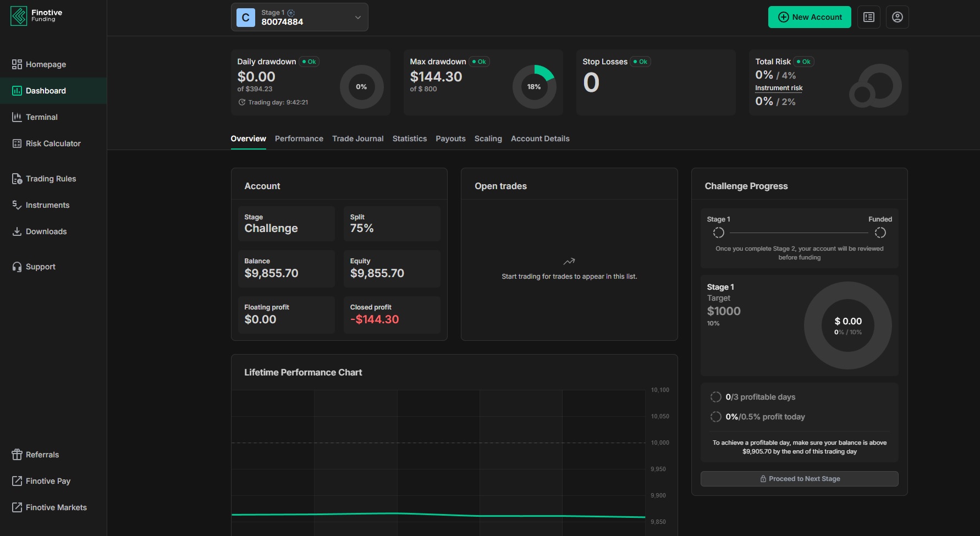Open Terminal from the sidebar
The height and width of the screenshot is (536, 980).
[41, 117]
